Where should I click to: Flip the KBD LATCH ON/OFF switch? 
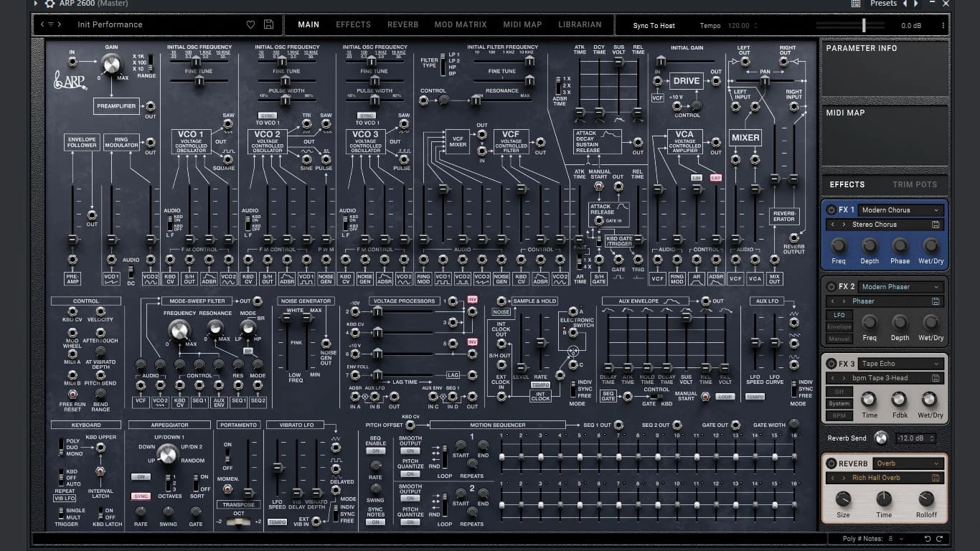100,514
